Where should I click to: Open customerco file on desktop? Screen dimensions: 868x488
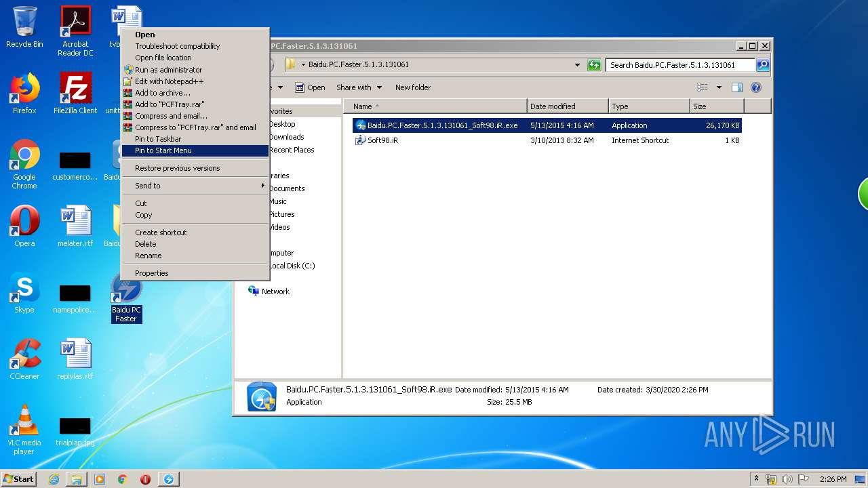75,165
